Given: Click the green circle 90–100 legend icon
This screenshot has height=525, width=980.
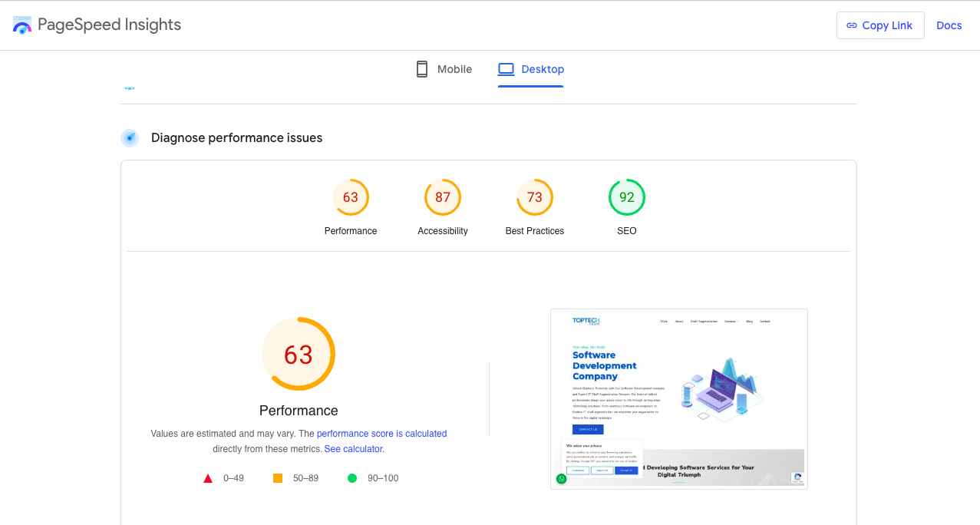Looking at the screenshot, I should [352, 478].
